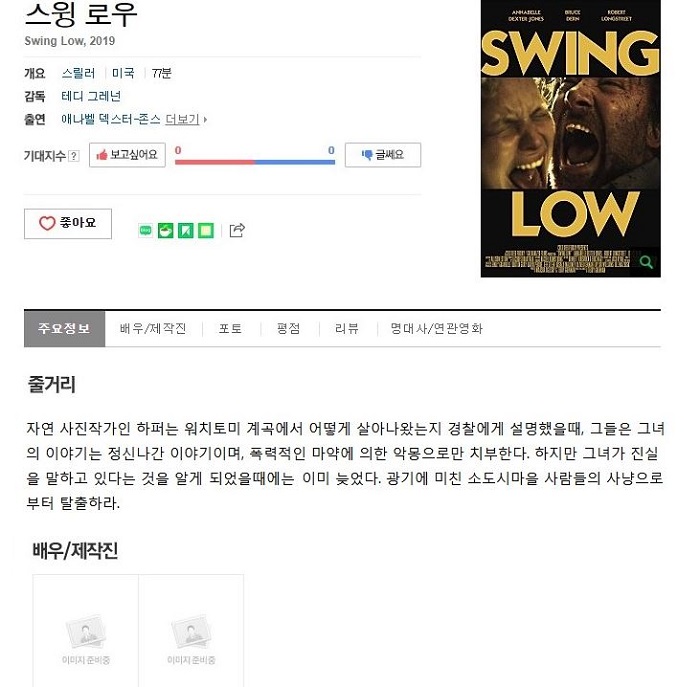Open the Swing Low movie poster image
The height and width of the screenshot is (687, 700).
click(571, 138)
